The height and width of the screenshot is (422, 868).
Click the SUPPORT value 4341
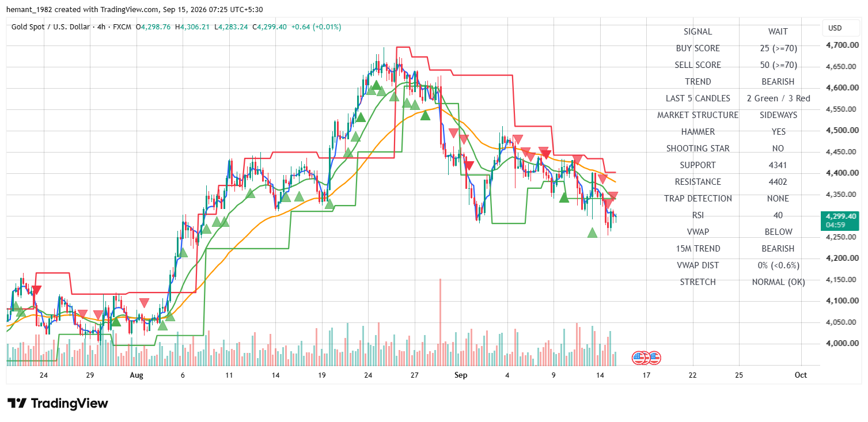click(778, 165)
